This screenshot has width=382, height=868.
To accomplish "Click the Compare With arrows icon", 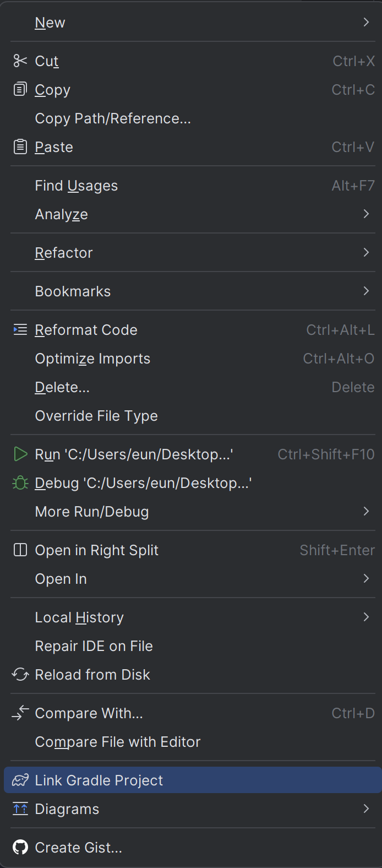I will coord(20,713).
